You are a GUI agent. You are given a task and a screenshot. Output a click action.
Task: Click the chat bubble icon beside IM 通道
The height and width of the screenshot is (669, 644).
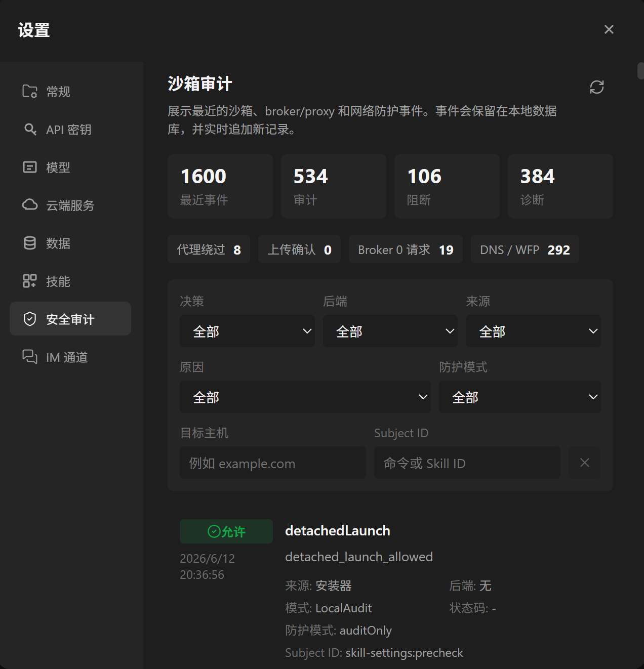[30, 357]
